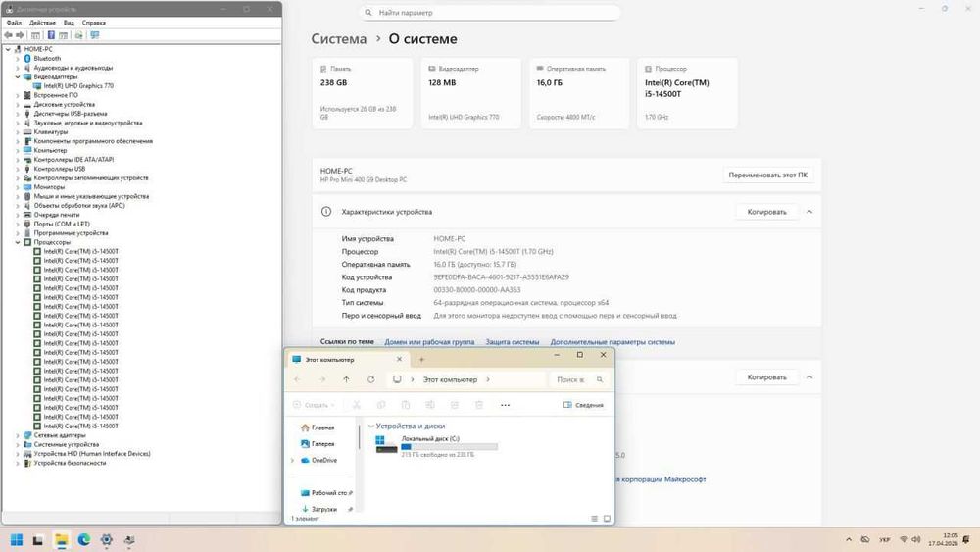The width and height of the screenshot is (980, 552).
Task: Open the three-dots More menu in Explorer
Action: (x=505, y=405)
